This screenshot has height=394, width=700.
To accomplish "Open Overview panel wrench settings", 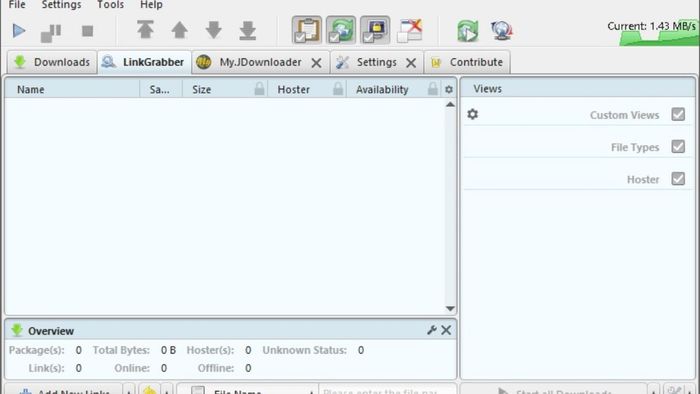I will pos(431,330).
